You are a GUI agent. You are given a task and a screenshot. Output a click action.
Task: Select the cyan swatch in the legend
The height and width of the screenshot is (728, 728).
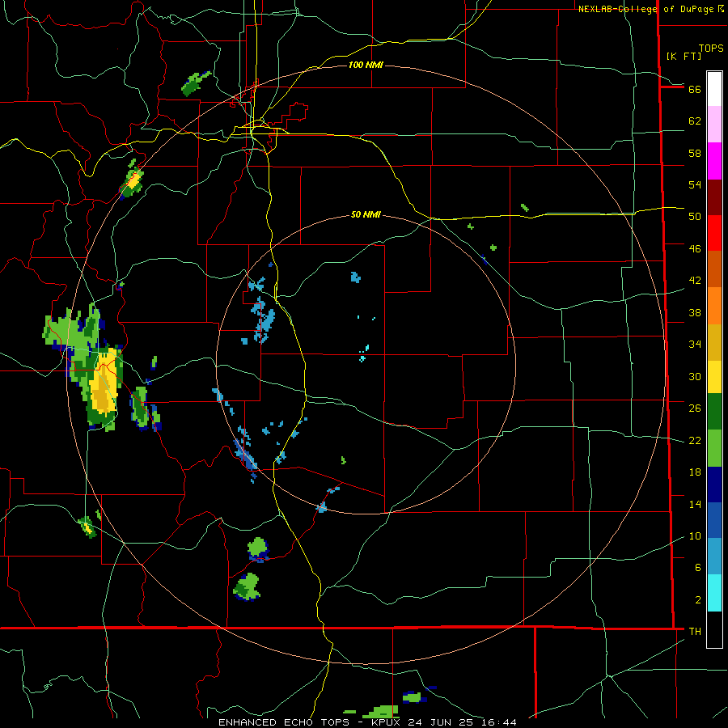point(714,593)
